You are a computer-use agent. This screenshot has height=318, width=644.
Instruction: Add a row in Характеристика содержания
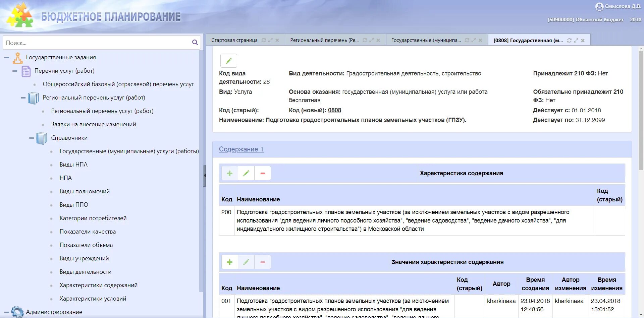click(x=230, y=173)
